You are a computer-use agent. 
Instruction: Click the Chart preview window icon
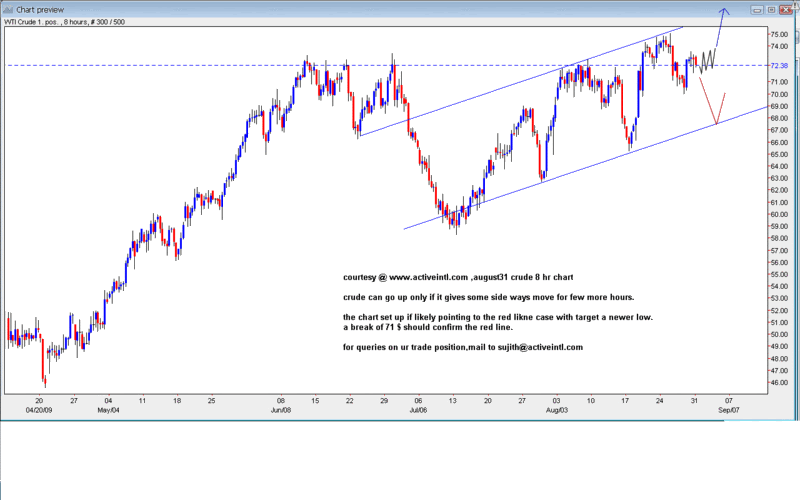[x=8, y=9]
